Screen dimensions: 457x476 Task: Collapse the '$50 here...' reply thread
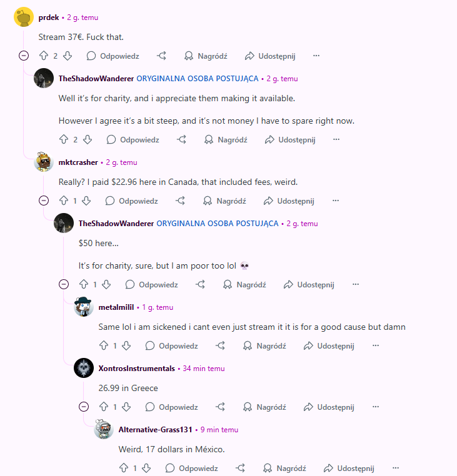(64, 284)
